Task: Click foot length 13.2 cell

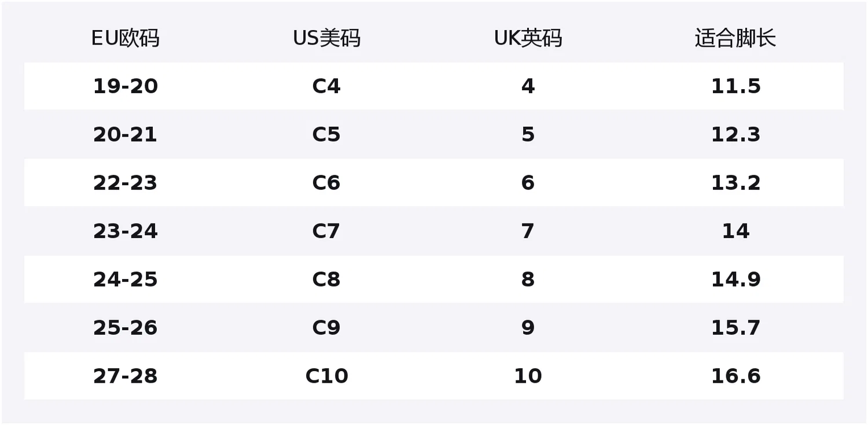Action: 735,183
